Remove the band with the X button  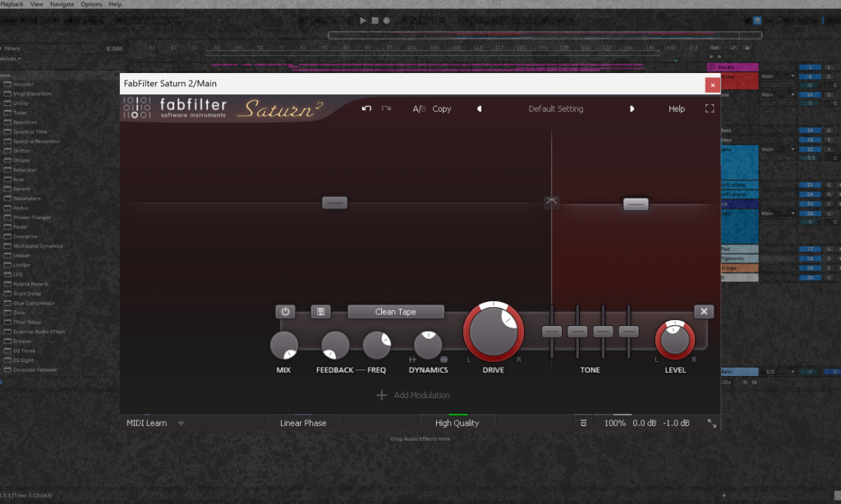[704, 312]
